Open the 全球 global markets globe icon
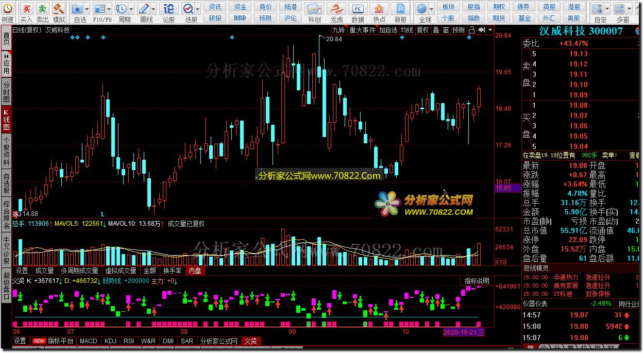The width and height of the screenshot is (644, 353). pos(422,9)
